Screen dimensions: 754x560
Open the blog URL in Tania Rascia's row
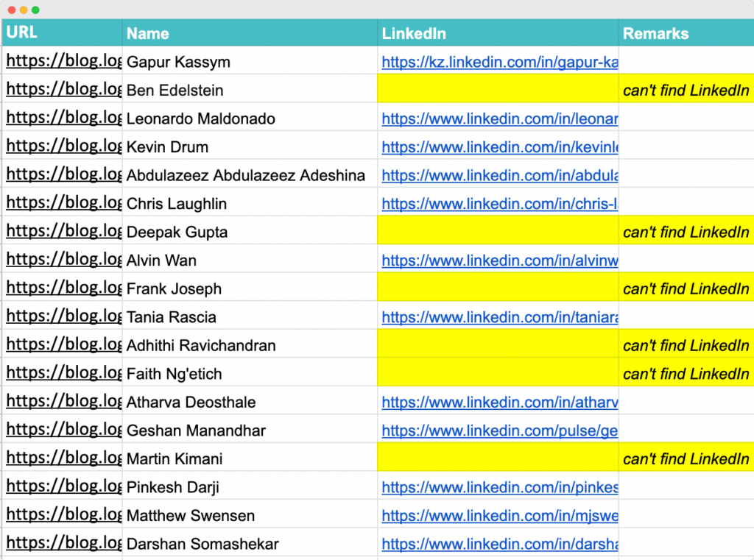[x=63, y=316]
